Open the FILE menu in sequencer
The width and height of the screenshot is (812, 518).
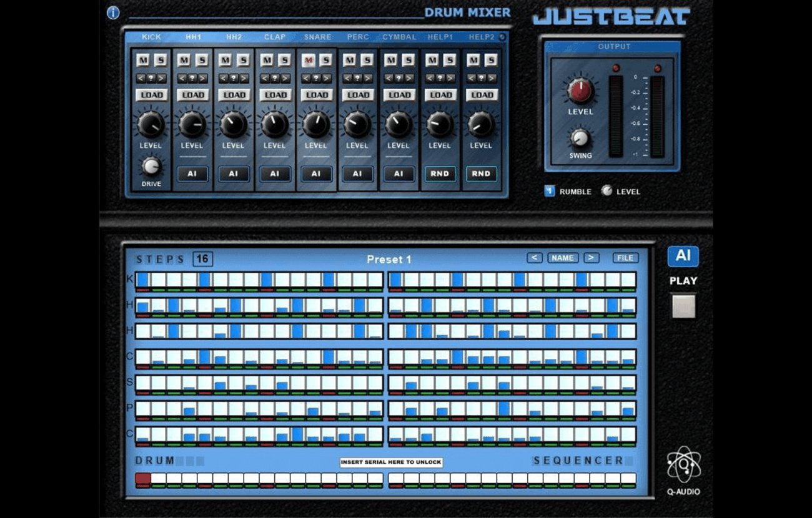pos(625,258)
